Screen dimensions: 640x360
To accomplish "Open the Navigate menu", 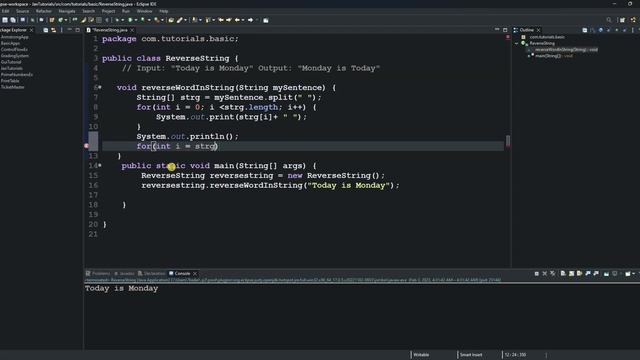I will coord(67,11).
